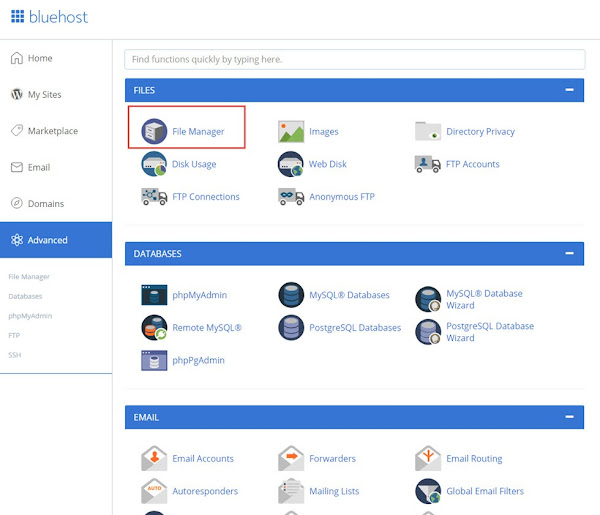Click the Mailing Lists icon
The height and width of the screenshot is (515, 600).
(x=291, y=491)
